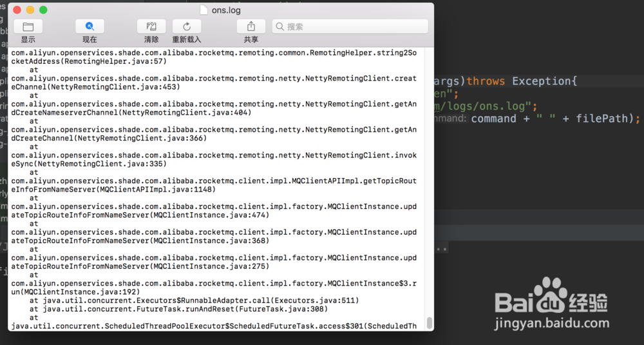Image resolution: width=644 pixels, height=345 pixels.
Task: Click '/logs/ons.log' string in the IDE editor
Action: click(486, 106)
